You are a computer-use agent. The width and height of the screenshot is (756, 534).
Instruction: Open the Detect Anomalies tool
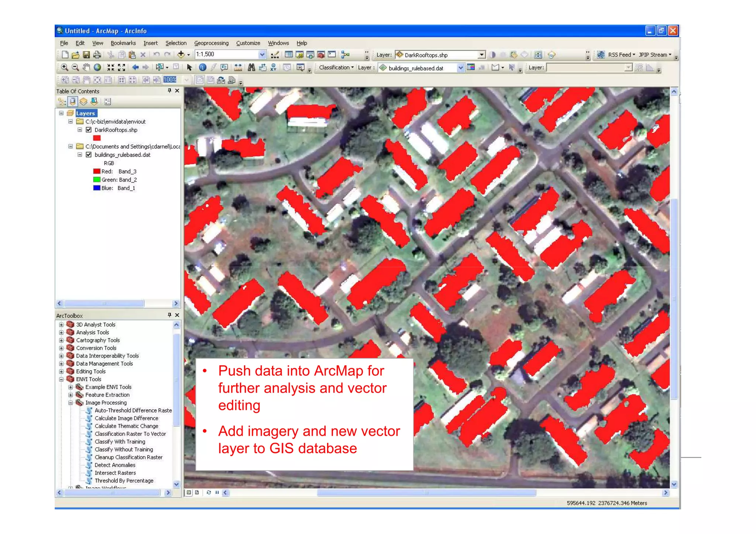(115, 465)
